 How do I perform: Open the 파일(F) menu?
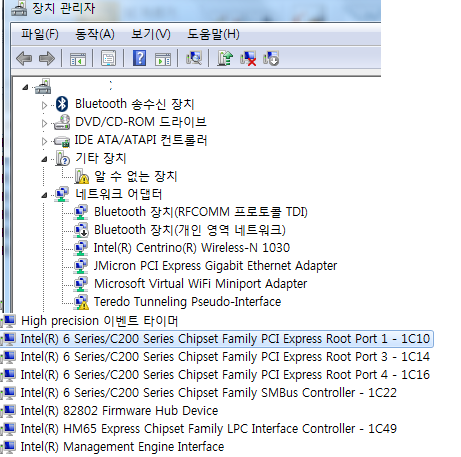[x=40, y=34]
